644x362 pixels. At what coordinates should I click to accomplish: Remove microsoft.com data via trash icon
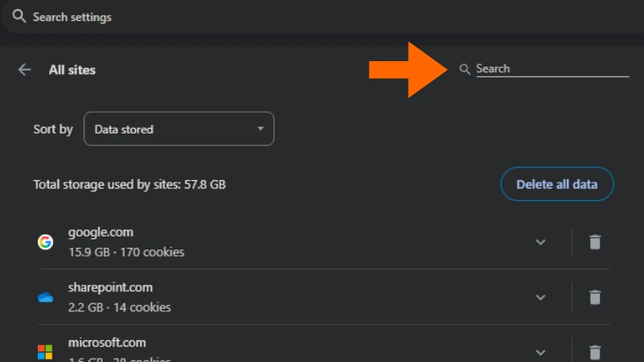click(x=595, y=352)
